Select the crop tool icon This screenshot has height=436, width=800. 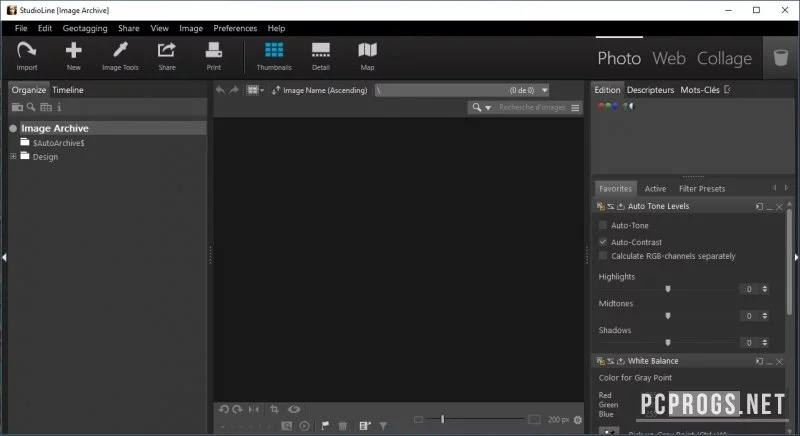[x=274, y=409]
